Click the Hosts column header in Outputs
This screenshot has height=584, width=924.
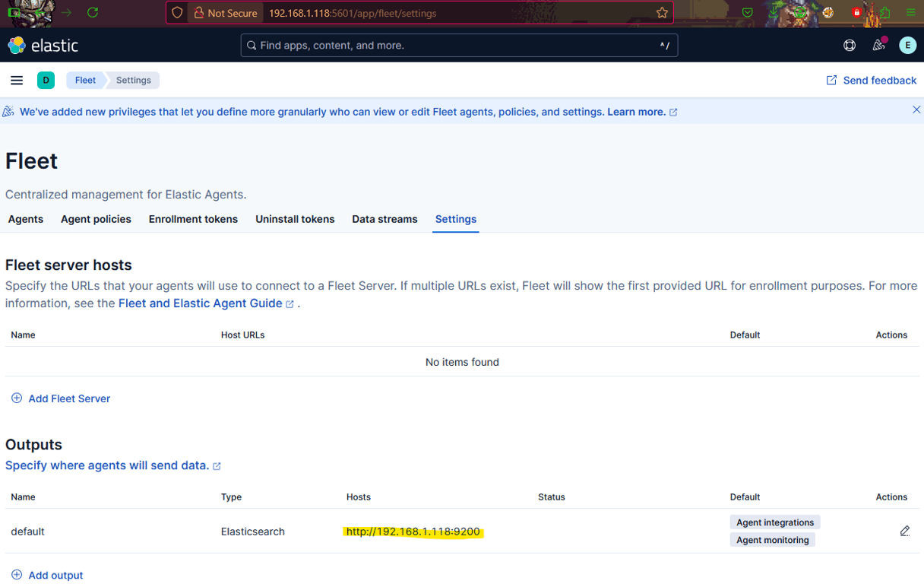(x=359, y=497)
